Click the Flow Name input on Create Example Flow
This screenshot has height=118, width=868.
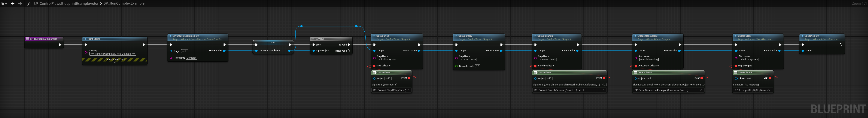point(191,58)
